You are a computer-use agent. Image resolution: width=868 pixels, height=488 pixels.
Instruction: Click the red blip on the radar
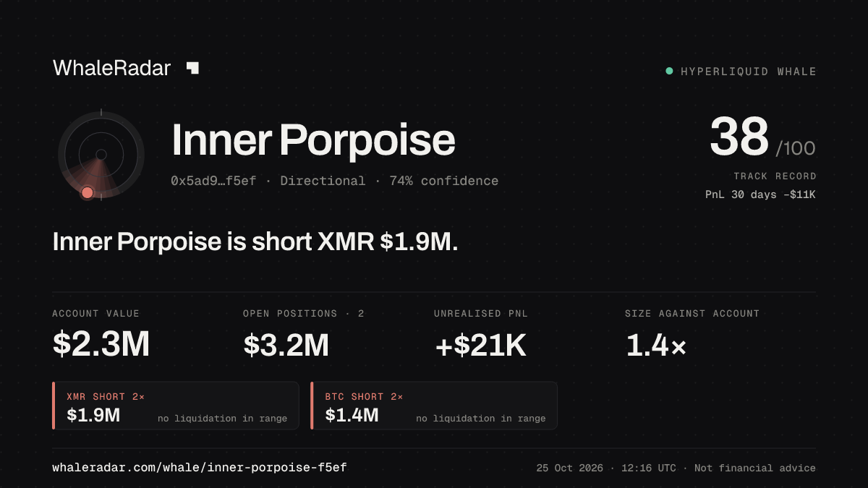[88, 192]
